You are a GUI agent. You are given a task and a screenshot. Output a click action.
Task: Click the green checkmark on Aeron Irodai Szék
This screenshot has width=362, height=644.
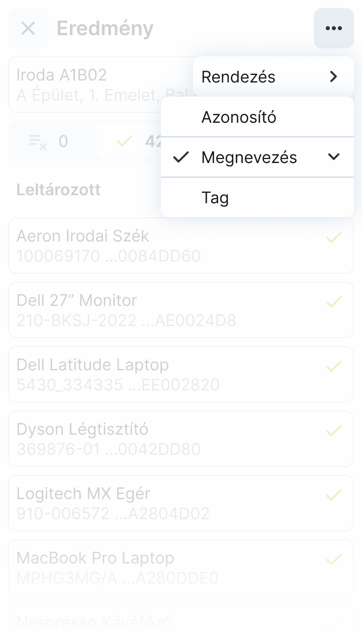click(334, 237)
